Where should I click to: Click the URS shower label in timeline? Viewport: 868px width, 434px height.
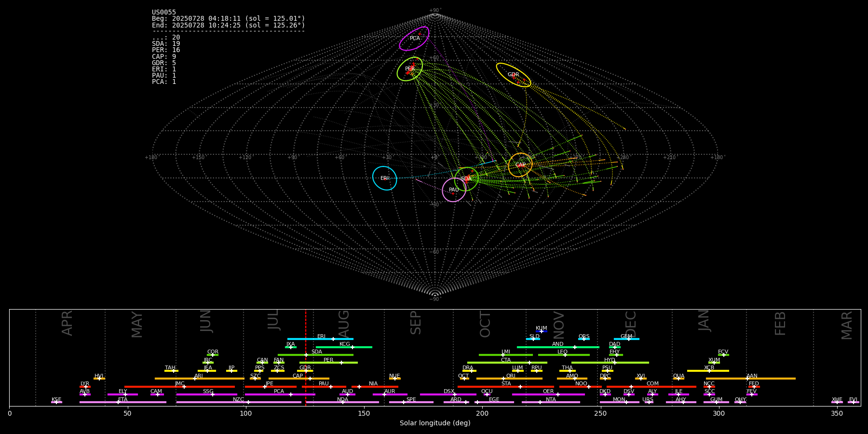coord(648,400)
